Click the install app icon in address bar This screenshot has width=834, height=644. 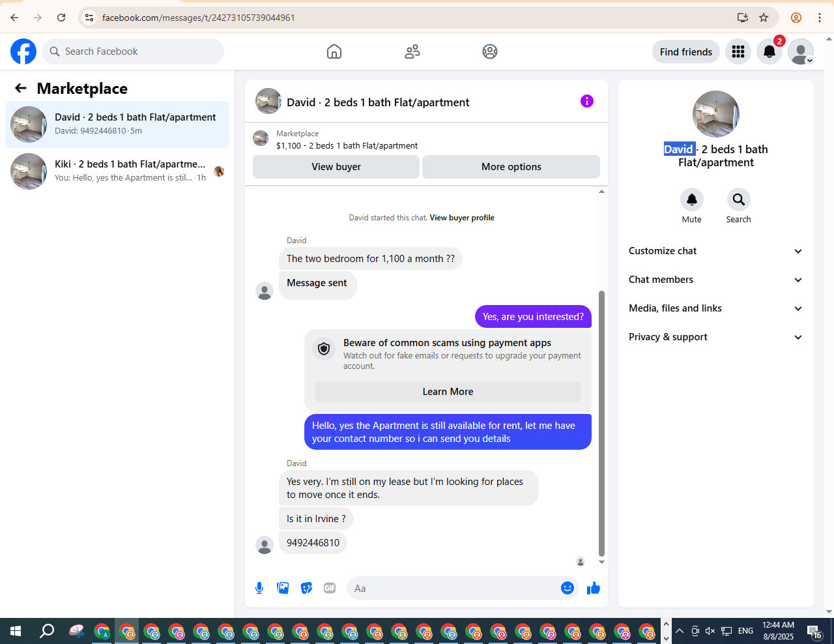tap(743, 18)
